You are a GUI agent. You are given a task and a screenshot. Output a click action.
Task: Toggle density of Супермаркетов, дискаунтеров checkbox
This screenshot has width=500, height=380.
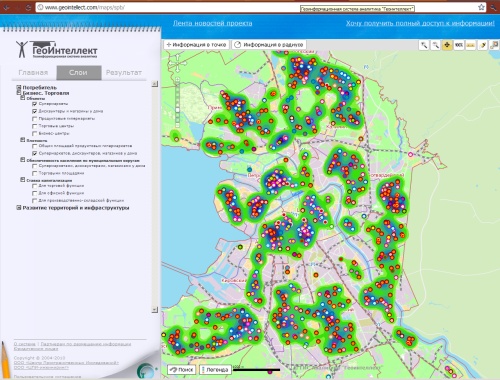34,153
